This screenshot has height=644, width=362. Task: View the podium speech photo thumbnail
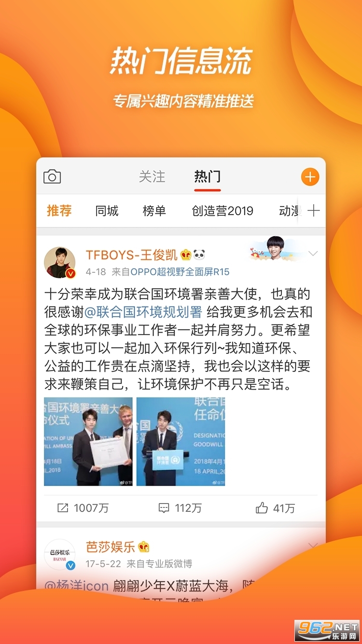pyautogui.click(x=181, y=441)
